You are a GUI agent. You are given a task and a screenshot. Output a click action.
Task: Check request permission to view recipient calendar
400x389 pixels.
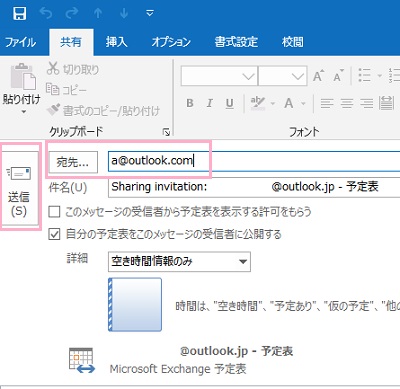pos(54,212)
